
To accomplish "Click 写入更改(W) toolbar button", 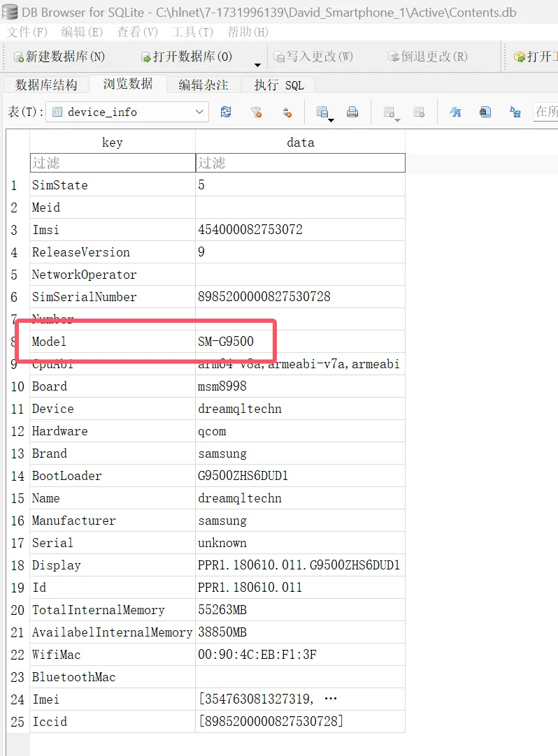I will 313,57.
